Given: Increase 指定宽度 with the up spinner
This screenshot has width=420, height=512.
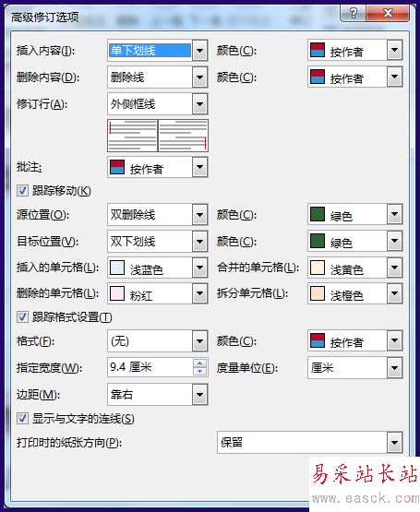Looking at the screenshot, I should (199, 363).
